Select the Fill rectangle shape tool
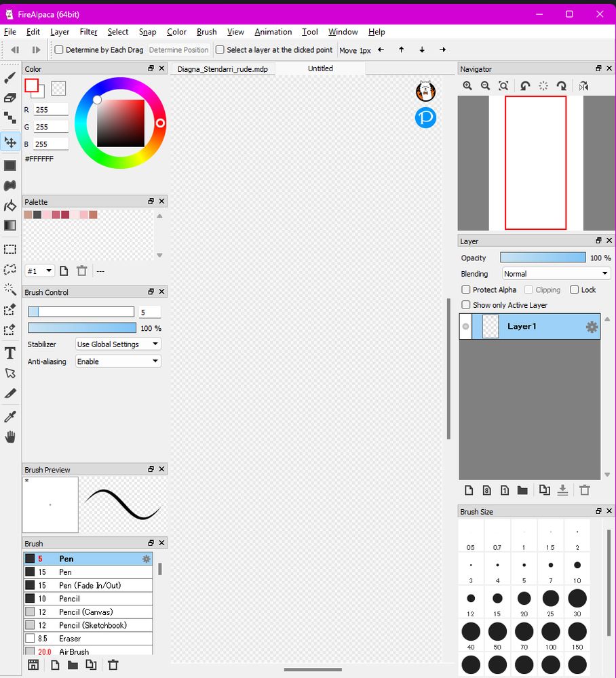 click(x=10, y=165)
